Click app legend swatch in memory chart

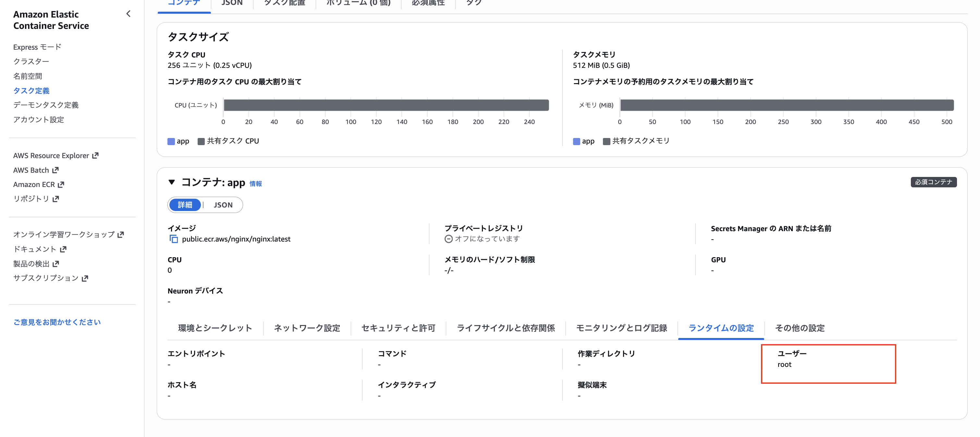coord(577,141)
